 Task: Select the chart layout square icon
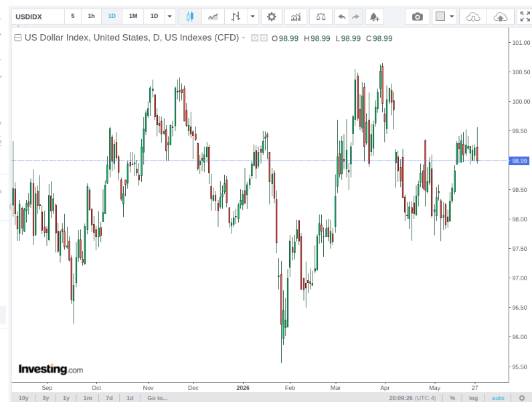(x=440, y=16)
